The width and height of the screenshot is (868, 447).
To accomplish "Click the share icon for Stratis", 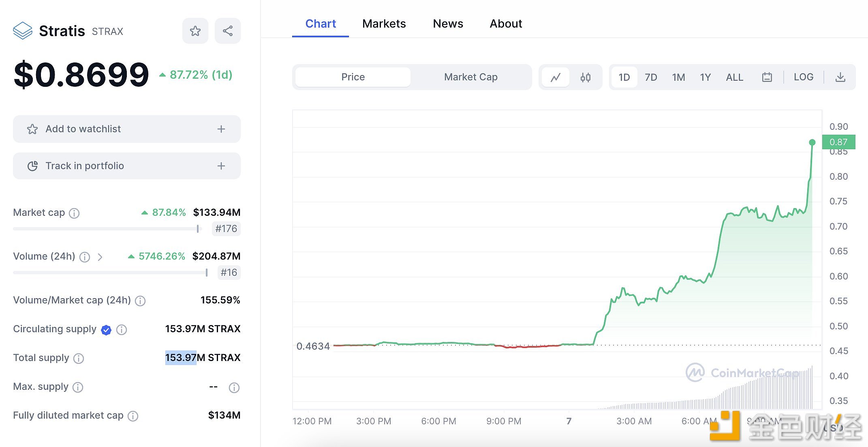I will (228, 31).
